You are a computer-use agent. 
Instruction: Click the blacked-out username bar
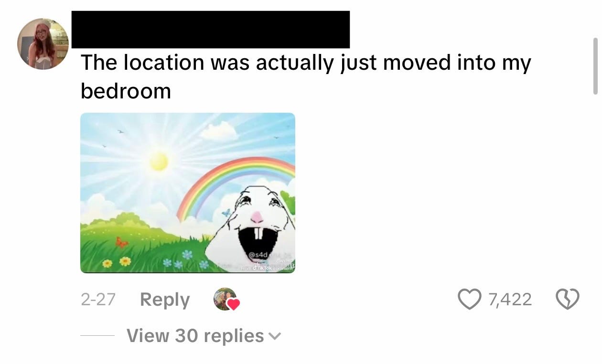pyautogui.click(x=210, y=29)
